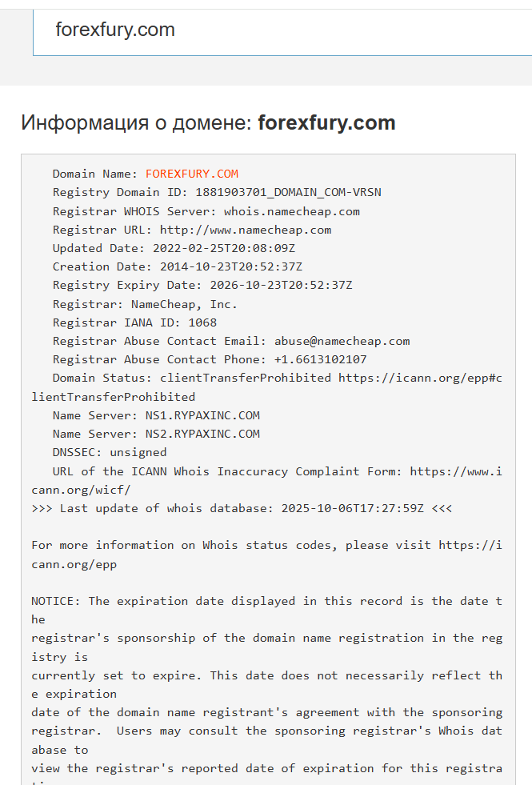Click the forexfury.com domain search field

click(x=280, y=30)
